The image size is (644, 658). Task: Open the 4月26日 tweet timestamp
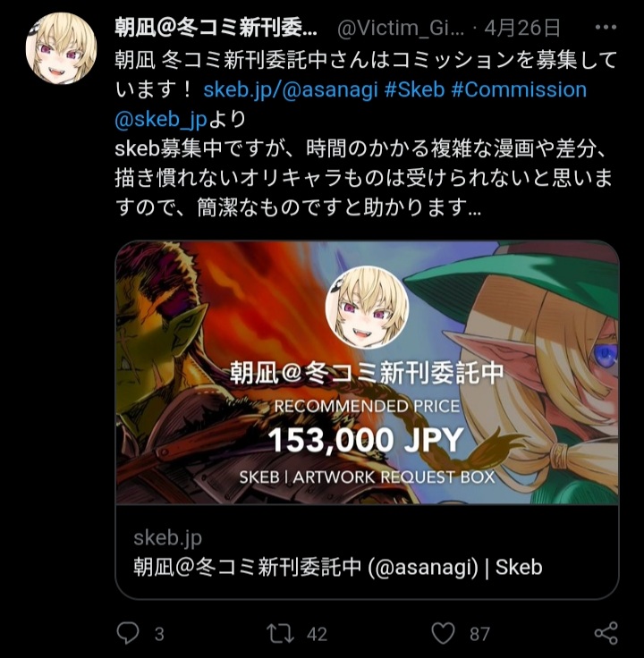point(522,28)
